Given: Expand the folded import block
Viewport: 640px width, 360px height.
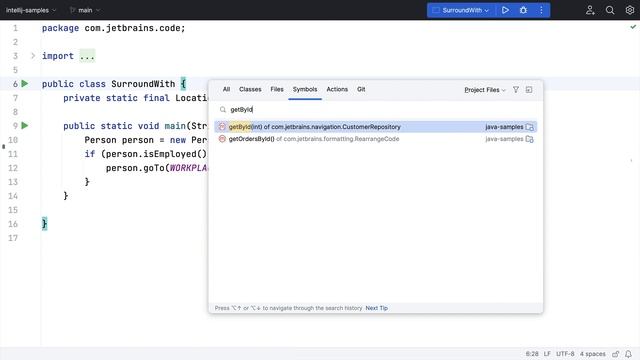Looking at the screenshot, I should [33, 56].
